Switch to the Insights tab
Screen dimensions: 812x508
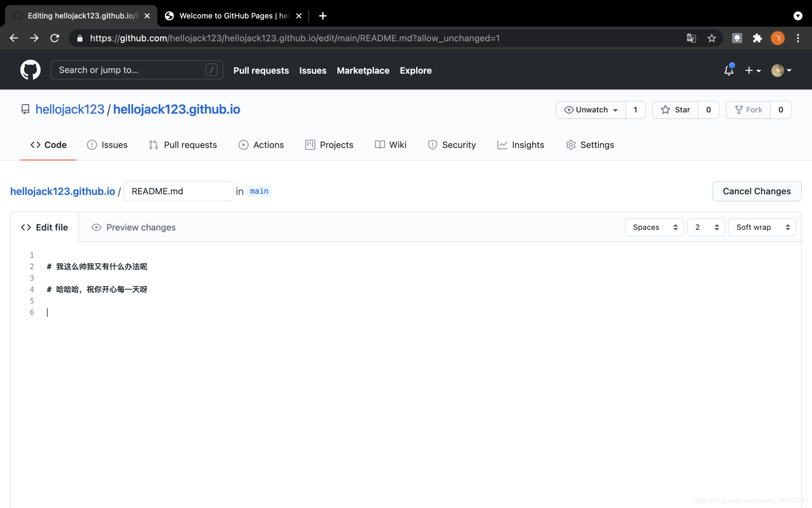[521, 145]
